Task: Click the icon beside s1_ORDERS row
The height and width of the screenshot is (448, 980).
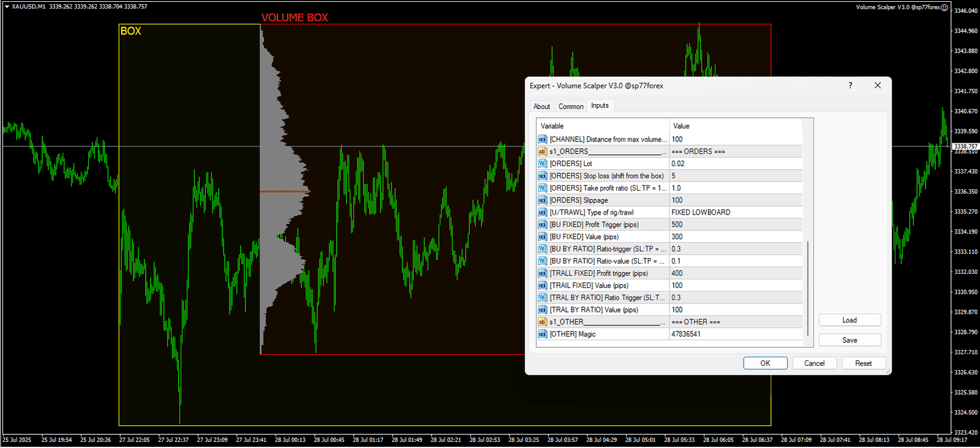Action: (542, 151)
